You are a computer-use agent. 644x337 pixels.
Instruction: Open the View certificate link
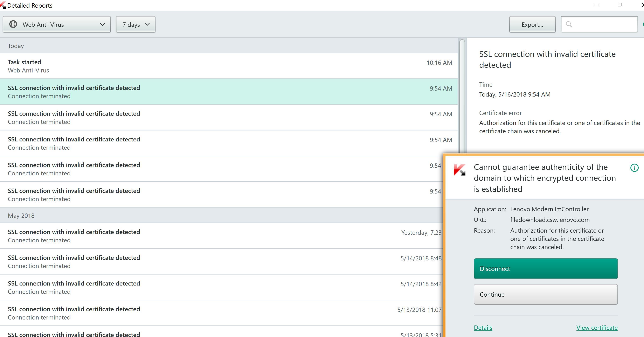(597, 328)
